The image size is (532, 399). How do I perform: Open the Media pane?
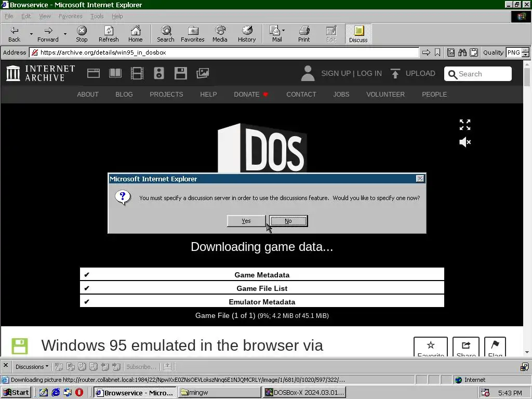tap(220, 34)
